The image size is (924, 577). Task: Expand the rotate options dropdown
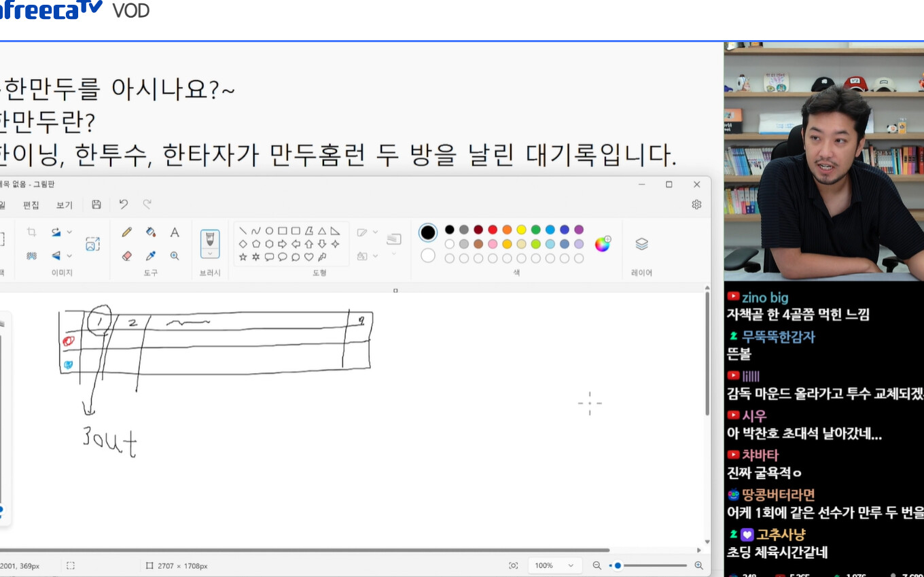click(x=69, y=232)
